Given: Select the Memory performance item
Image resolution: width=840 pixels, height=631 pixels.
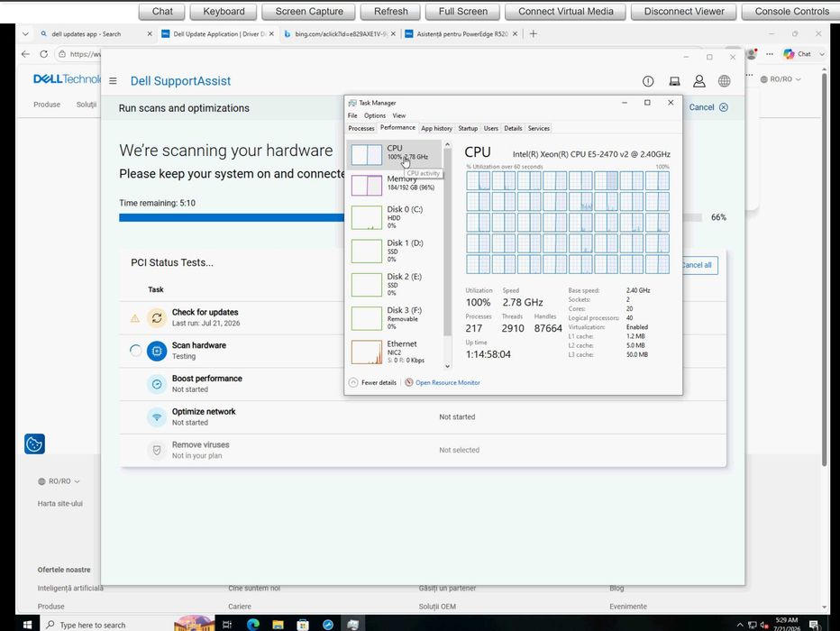Looking at the screenshot, I should pyautogui.click(x=395, y=185).
